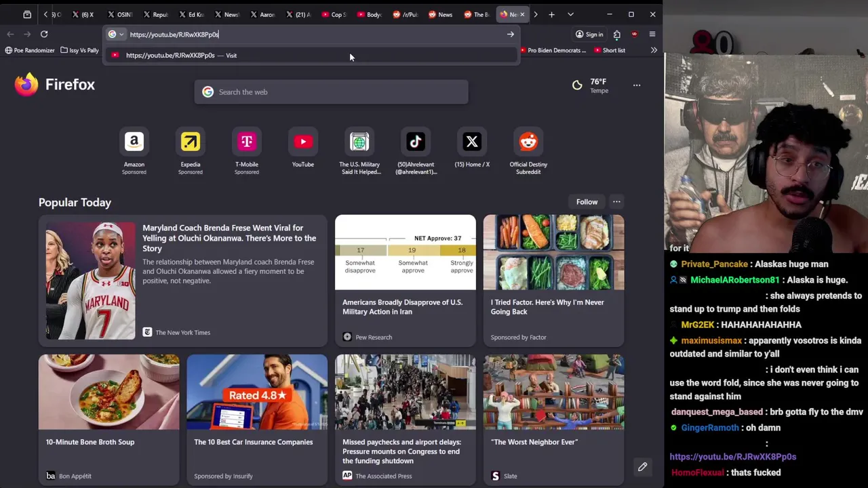Open the search engine selector dropdown
This screenshot has height=488, width=868.
[x=116, y=34]
